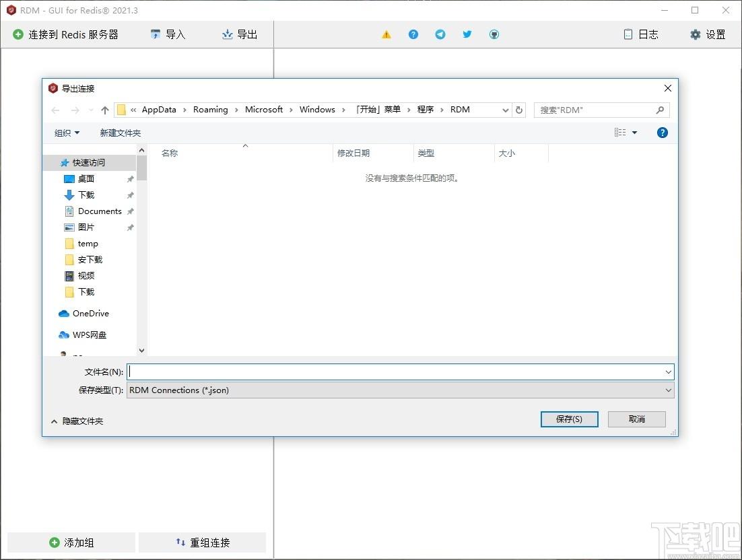Open temp folder in navigation pane

pyautogui.click(x=88, y=244)
